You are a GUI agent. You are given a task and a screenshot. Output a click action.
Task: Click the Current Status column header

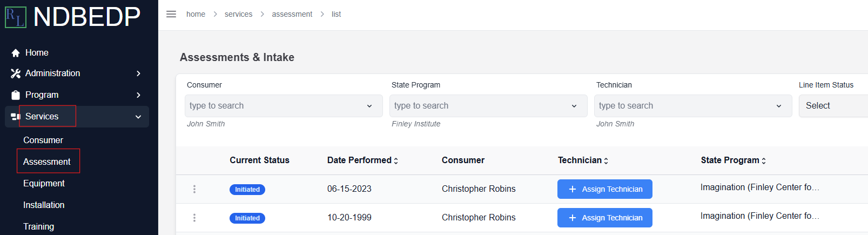coord(259,160)
